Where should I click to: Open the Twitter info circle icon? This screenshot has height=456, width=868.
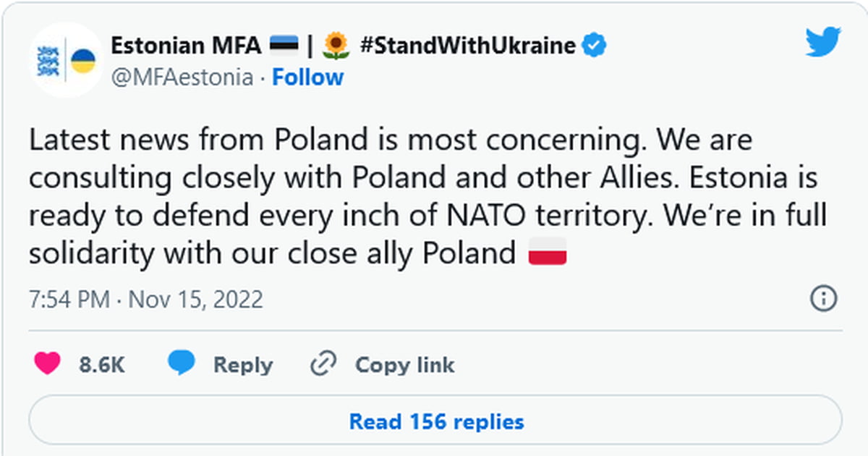(823, 298)
